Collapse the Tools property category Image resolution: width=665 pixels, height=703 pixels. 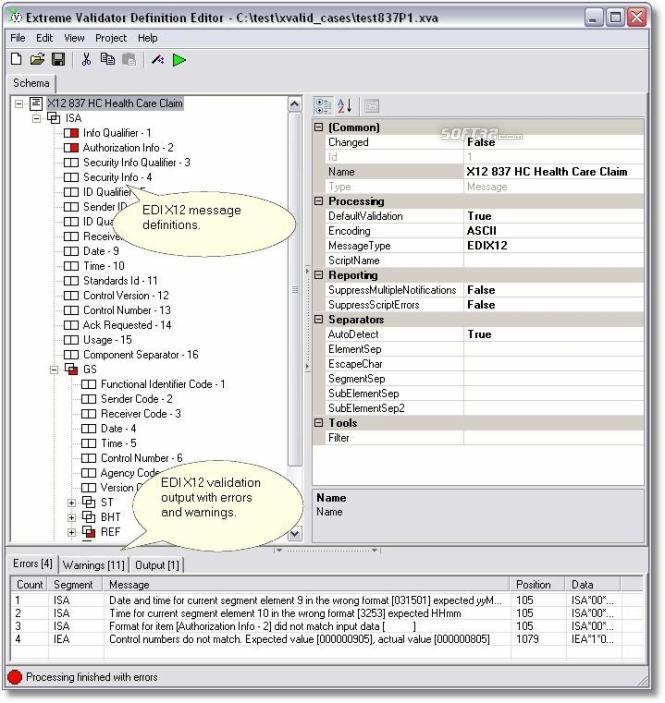point(318,423)
